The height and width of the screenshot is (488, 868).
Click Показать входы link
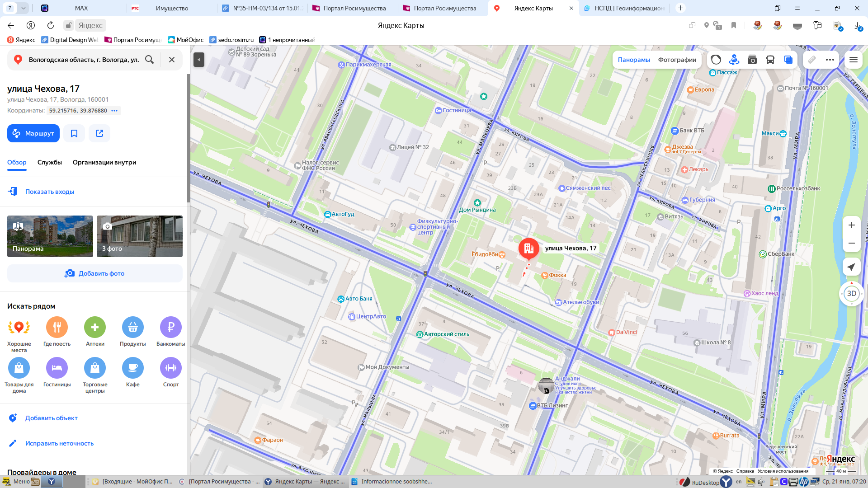50,192
